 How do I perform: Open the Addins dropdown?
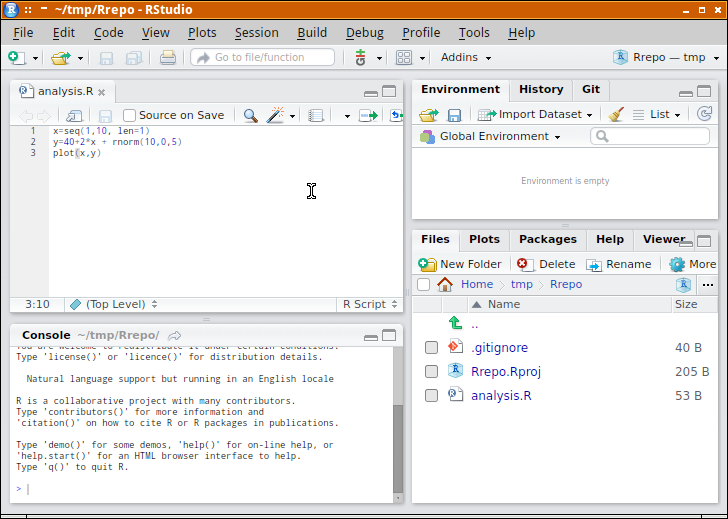(466, 58)
